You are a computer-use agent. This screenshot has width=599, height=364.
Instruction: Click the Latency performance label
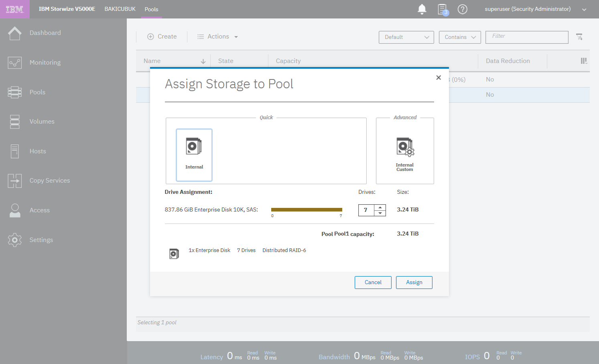pyautogui.click(x=211, y=357)
